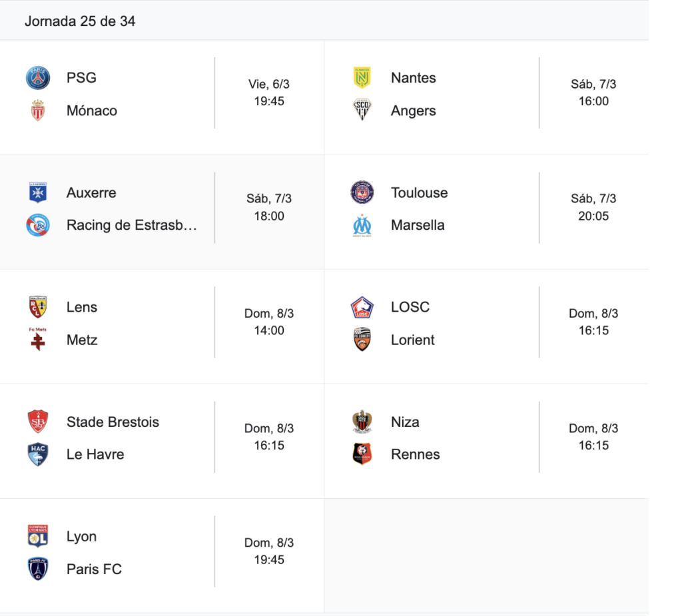Click the Niza team name
Image resolution: width=682 pixels, height=616 pixels.
point(405,422)
